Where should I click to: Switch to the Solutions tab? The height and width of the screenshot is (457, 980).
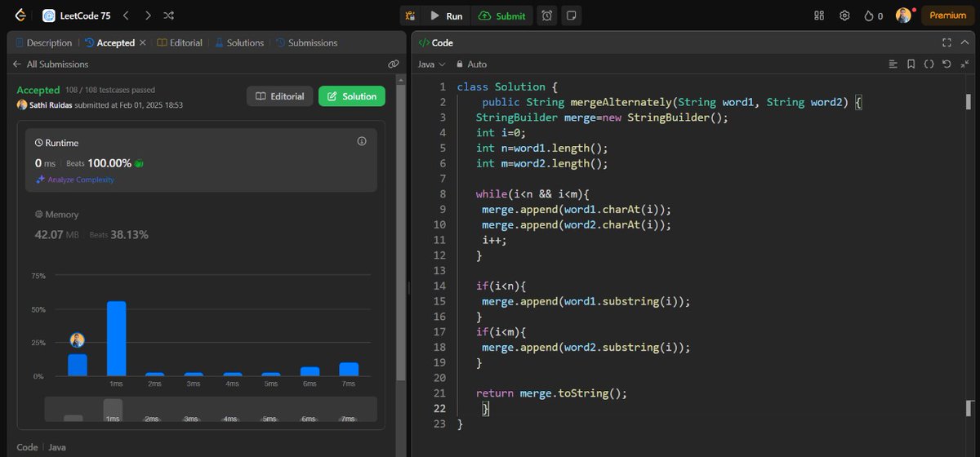(x=239, y=42)
